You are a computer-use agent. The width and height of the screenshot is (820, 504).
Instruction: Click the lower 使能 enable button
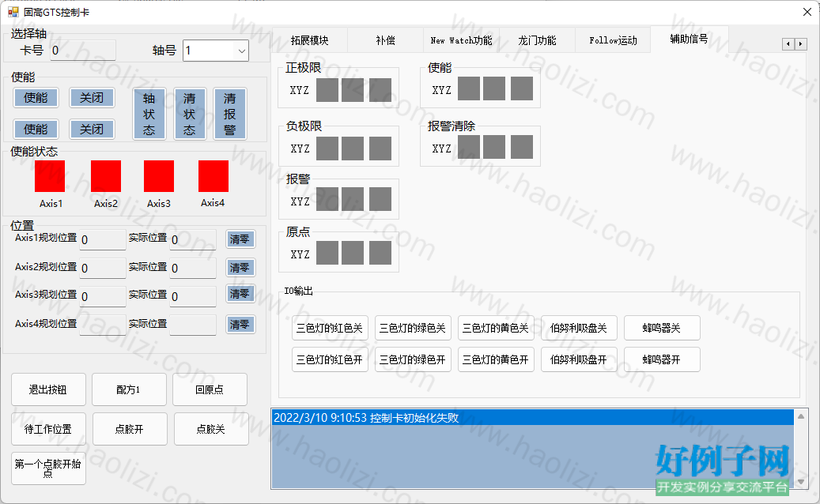36,129
